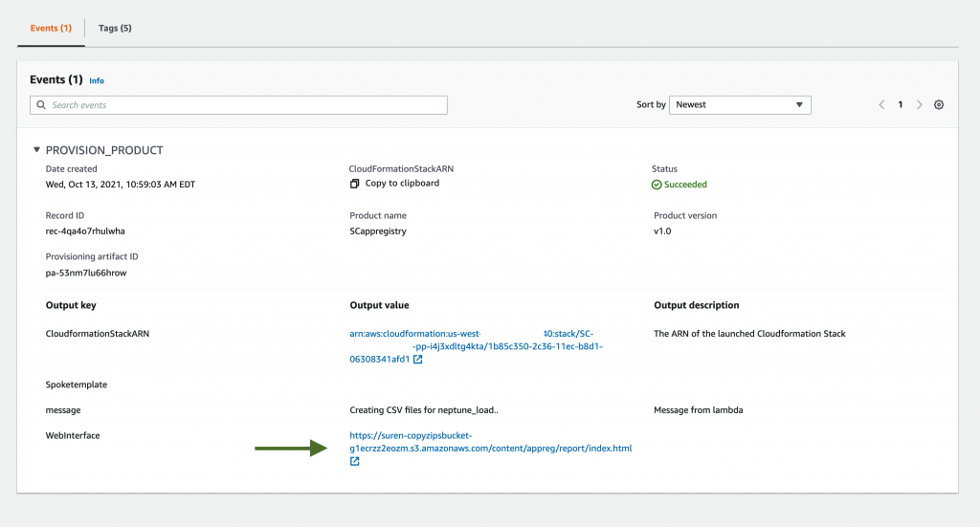The width and height of the screenshot is (980, 527).
Task: Select 'Creating CSV files for neptune_load..' message
Action: point(424,410)
